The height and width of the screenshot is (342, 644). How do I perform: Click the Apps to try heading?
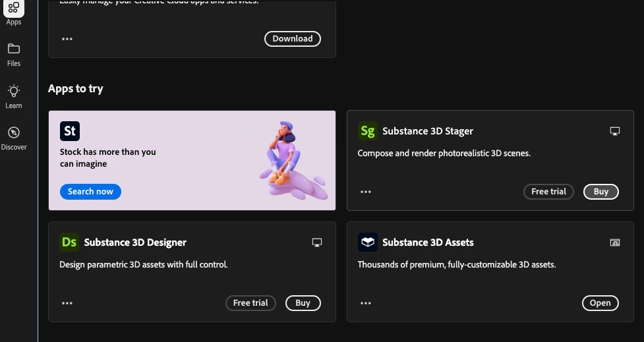[x=76, y=89]
